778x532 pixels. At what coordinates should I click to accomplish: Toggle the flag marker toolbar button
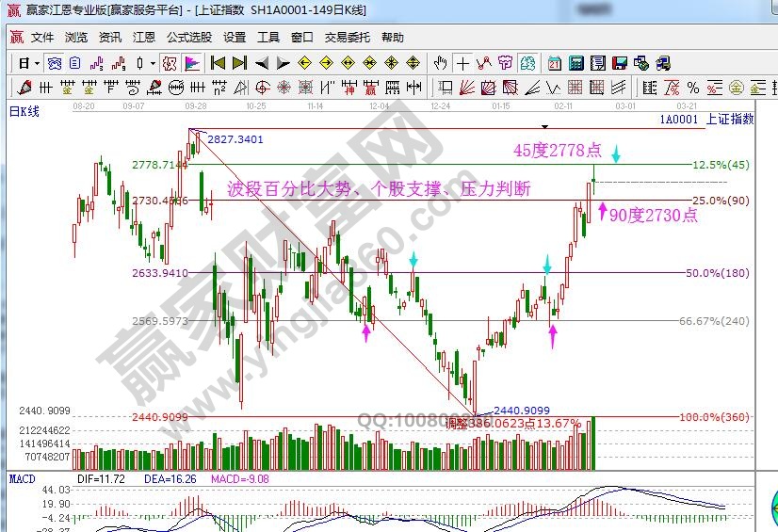(x=190, y=64)
